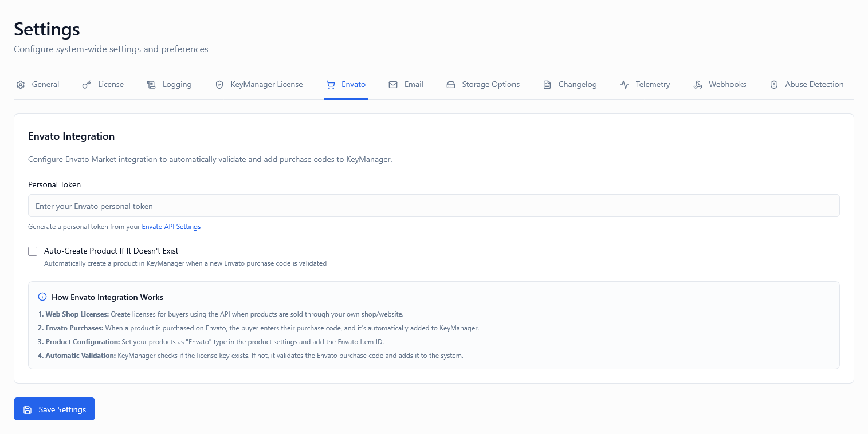The width and height of the screenshot is (868, 434).
Task: Click the shield icon for KeyManager License
Action: (219, 84)
